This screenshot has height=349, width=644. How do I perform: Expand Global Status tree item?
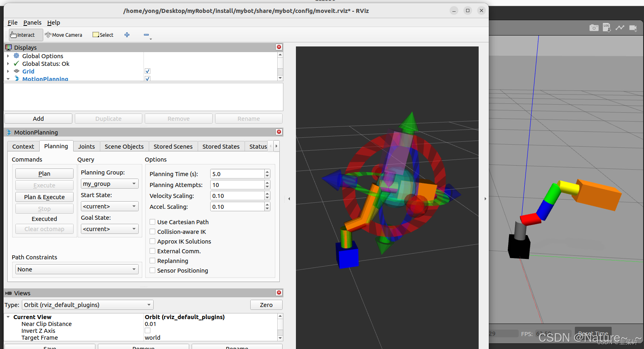[x=8, y=63]
